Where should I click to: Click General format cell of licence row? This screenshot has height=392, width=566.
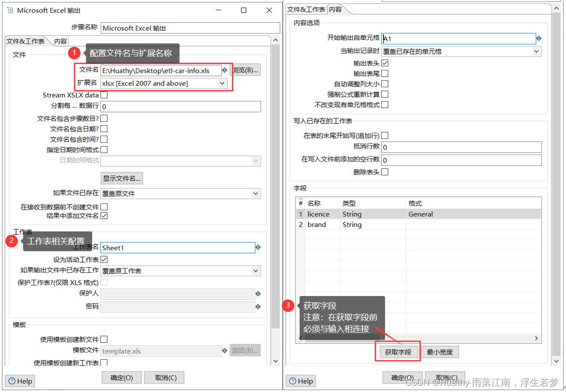click(473, 214)
